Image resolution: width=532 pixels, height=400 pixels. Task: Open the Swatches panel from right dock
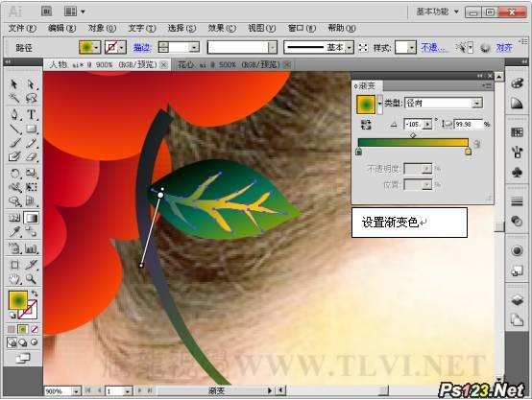coord(517,132)
